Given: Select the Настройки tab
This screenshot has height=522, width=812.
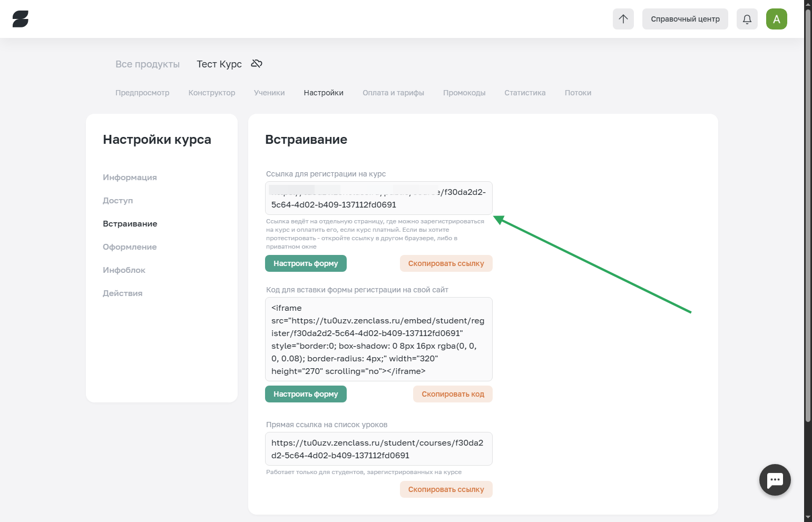Looking at the screenshot, I should (x=324, y=93).
